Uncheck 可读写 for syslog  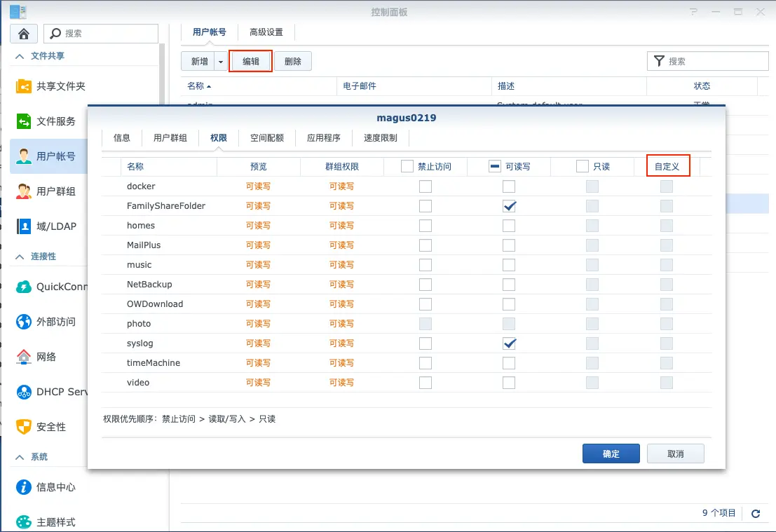(x=509, y=343)
